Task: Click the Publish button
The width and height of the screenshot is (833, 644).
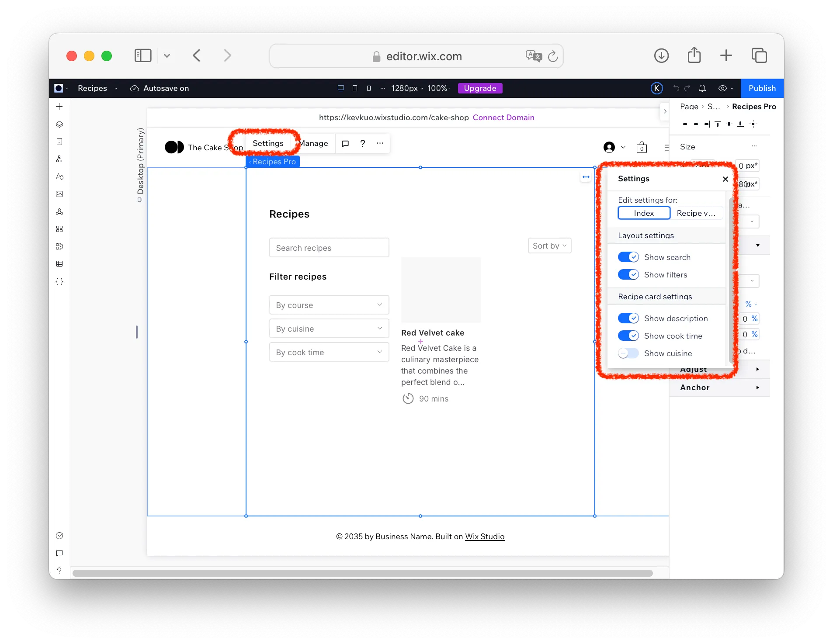Action: [762, 88]
